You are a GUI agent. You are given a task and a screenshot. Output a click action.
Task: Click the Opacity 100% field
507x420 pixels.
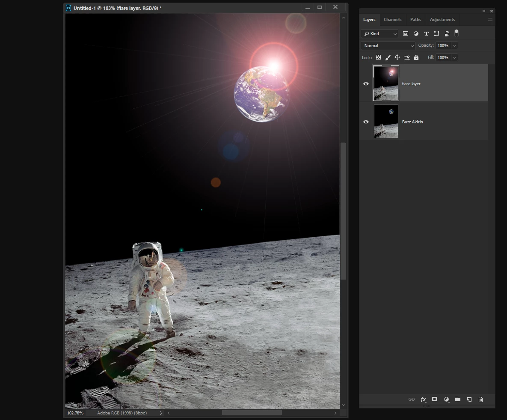point(443,46)
